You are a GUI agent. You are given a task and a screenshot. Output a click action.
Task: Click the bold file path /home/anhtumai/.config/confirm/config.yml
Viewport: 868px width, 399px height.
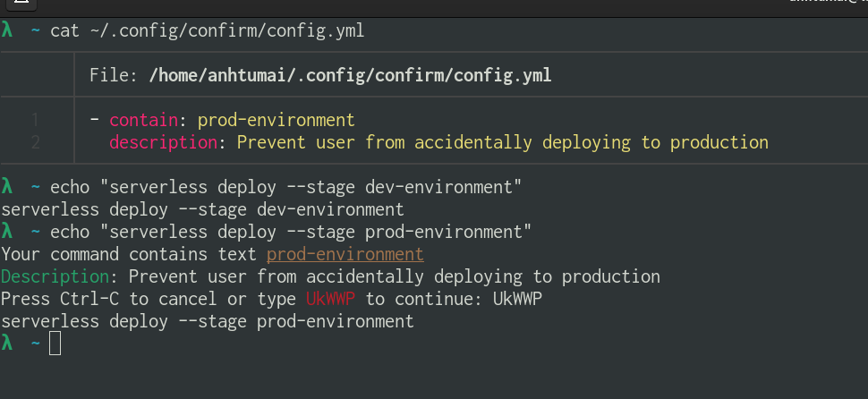coord(351,75)
